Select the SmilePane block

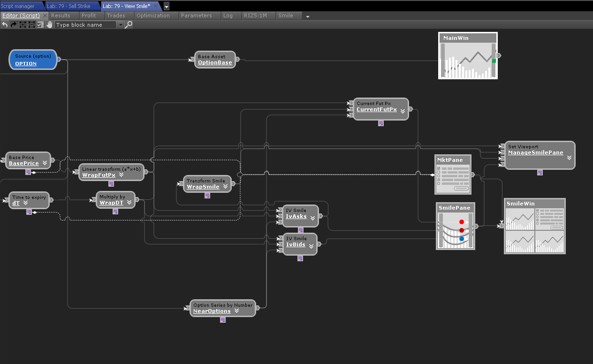[455, 227]
